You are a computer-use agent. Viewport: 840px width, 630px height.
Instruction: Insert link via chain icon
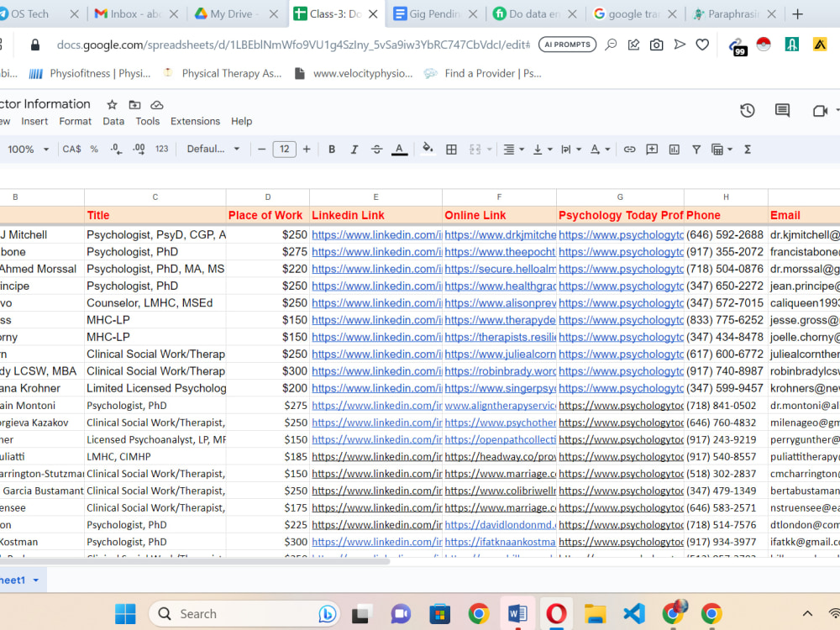[629, 150]
